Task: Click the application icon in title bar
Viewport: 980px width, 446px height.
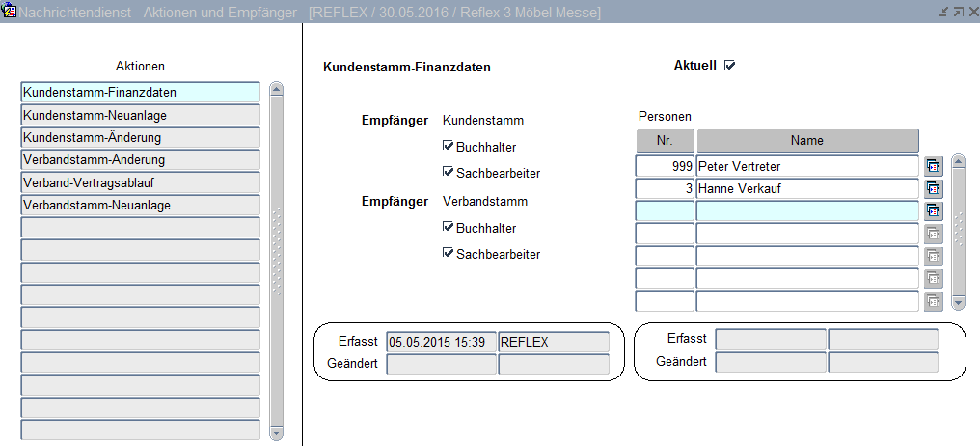Action: 10,12
